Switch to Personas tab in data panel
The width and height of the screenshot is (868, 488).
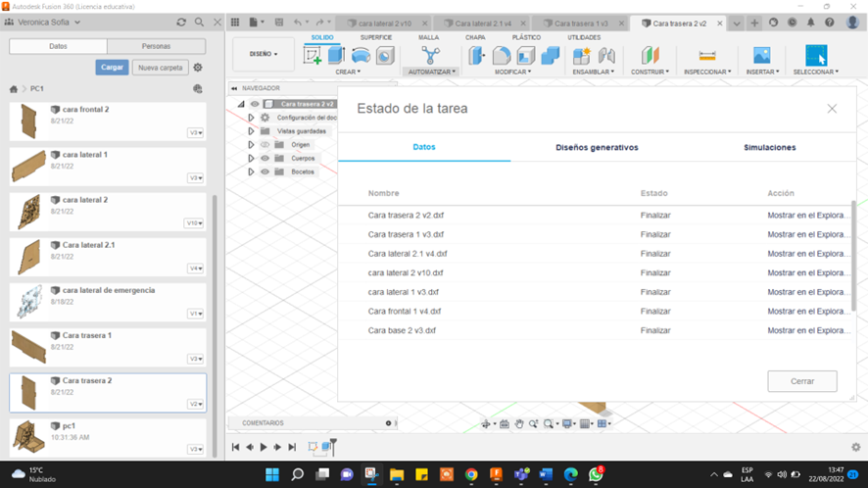[x=156, y=46]
